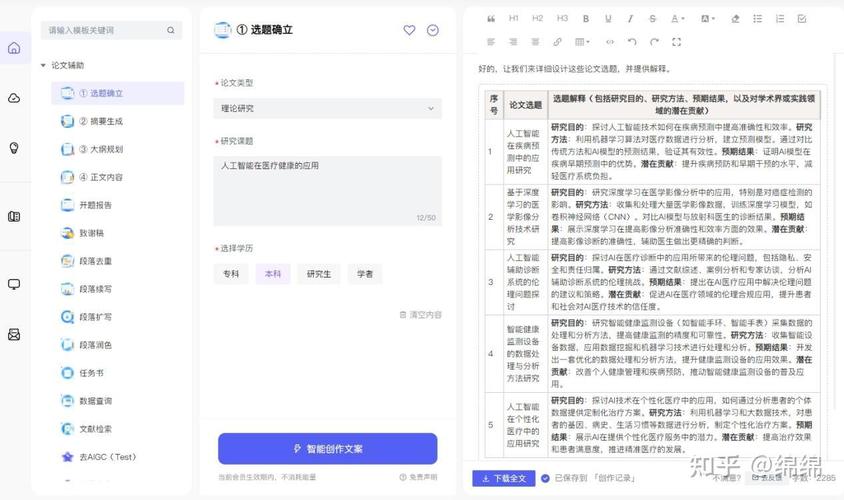The image size is (844, 500).
Task: Enter fullscreen editor mode
Action: [x=676, y=41]
